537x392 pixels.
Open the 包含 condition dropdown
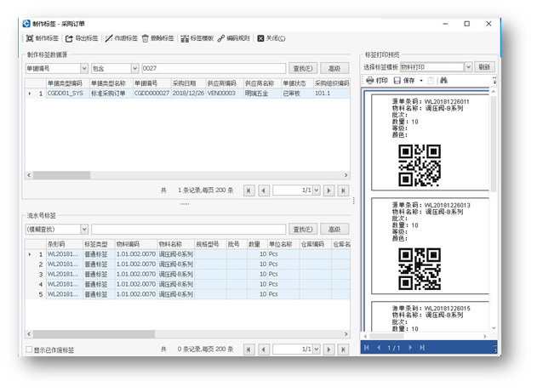135,68
